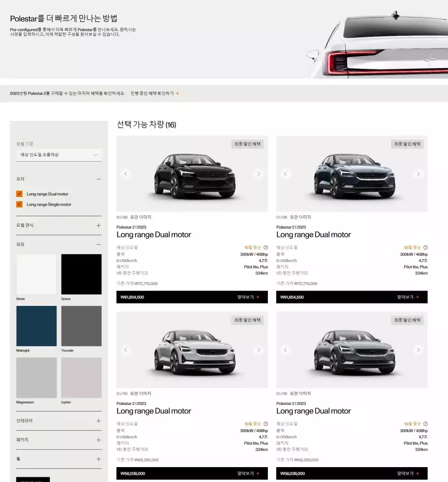Show previous image of the midnight blue car
The height and width of the screenshot is (482, 448).
click(x=285, y=174)
